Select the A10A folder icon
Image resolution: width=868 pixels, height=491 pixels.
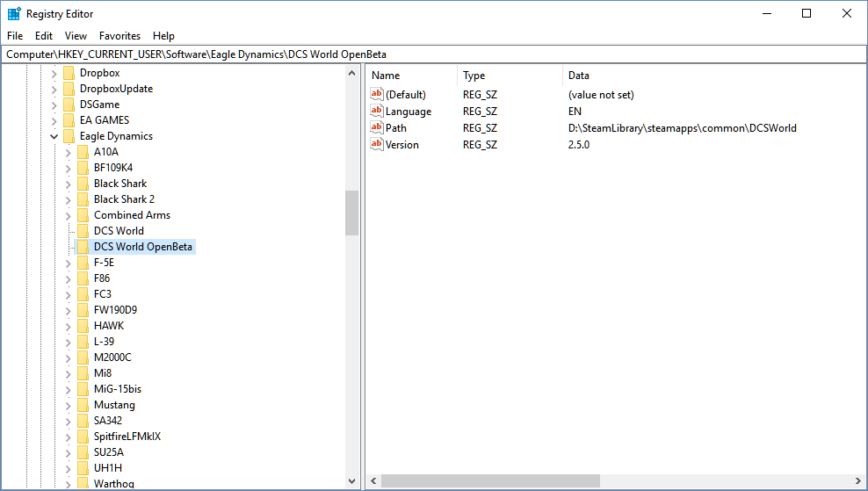[x=83, y=152]
